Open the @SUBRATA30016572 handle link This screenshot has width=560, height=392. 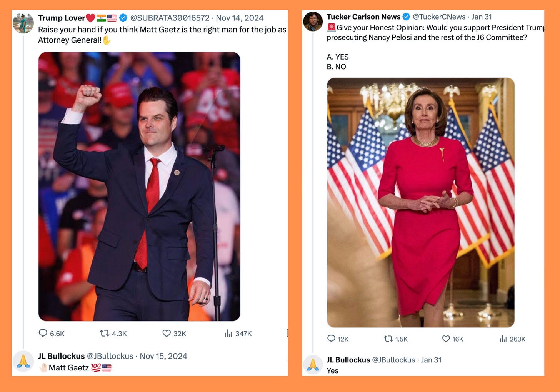tap(170, 18)
